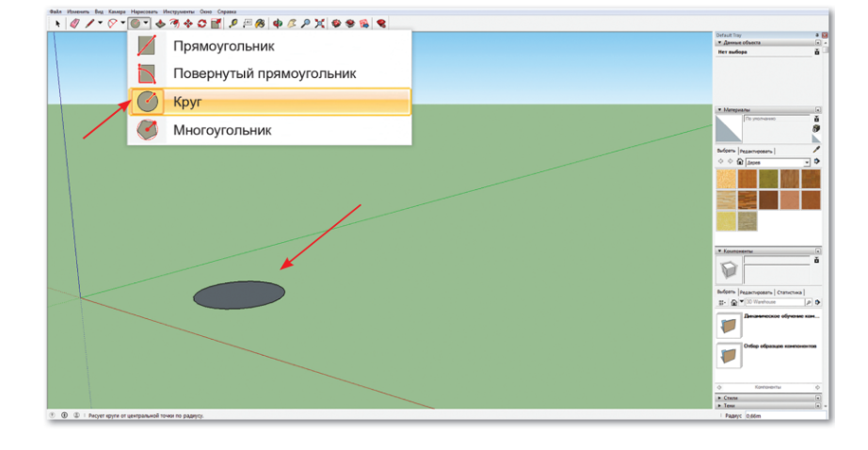Open the Справка menu
Screen dimensions: 868x450
tap(227, 11)
